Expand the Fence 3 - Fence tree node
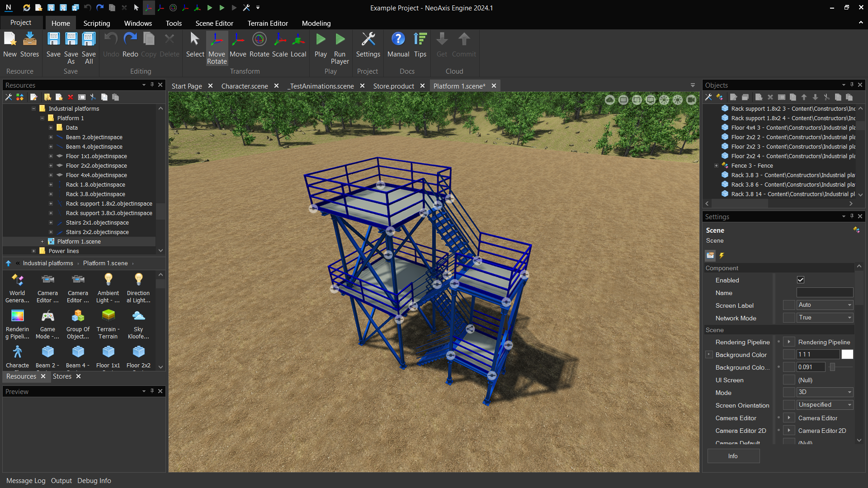 click(717, 165)
